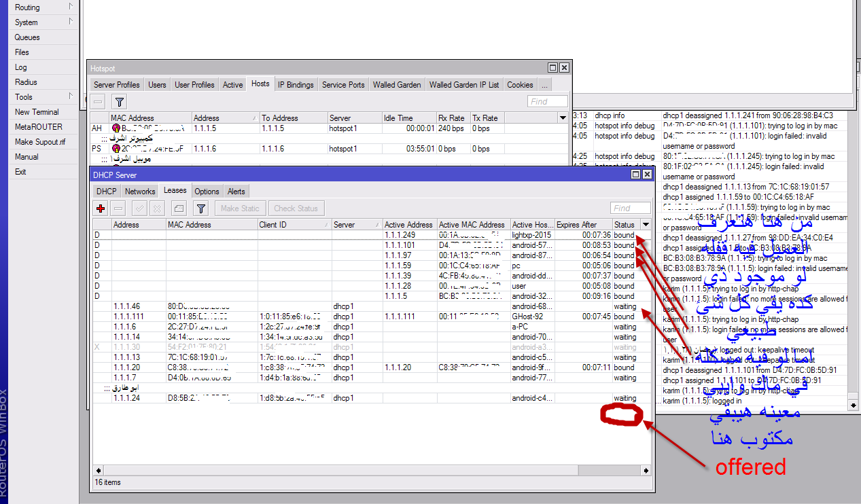Open MetaROUTER from the sidebar
861x504 pixels.
[38, 127]
